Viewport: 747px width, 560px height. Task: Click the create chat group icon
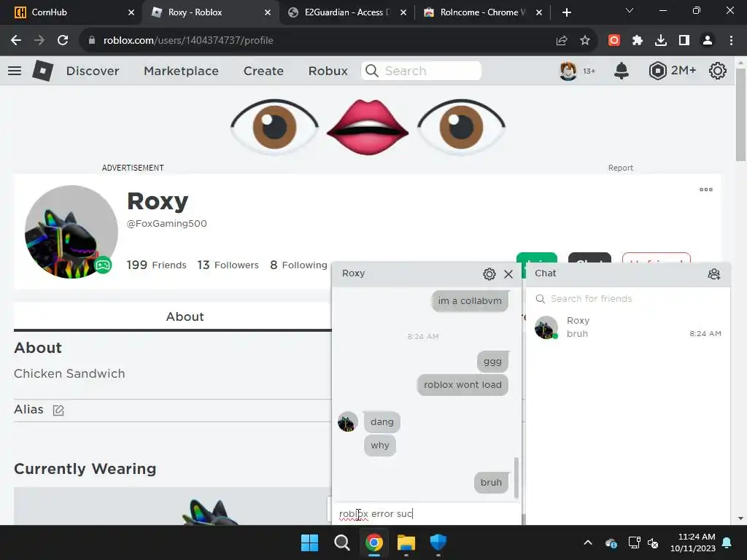pos(713,274)
